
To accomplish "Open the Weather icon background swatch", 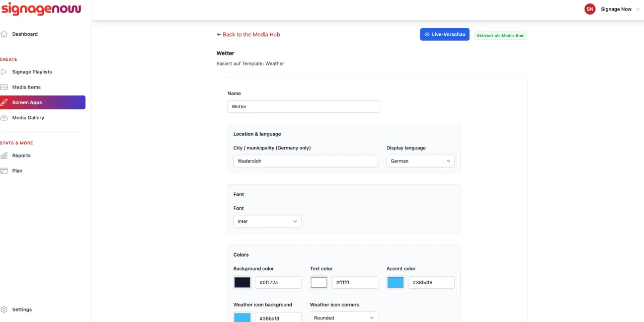I will pos(242,317).
